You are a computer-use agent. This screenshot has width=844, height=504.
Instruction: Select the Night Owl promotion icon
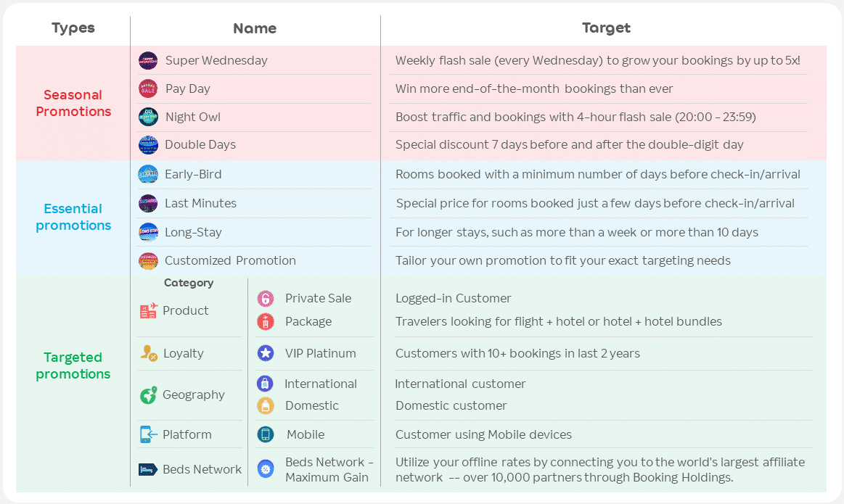(148, 117)
